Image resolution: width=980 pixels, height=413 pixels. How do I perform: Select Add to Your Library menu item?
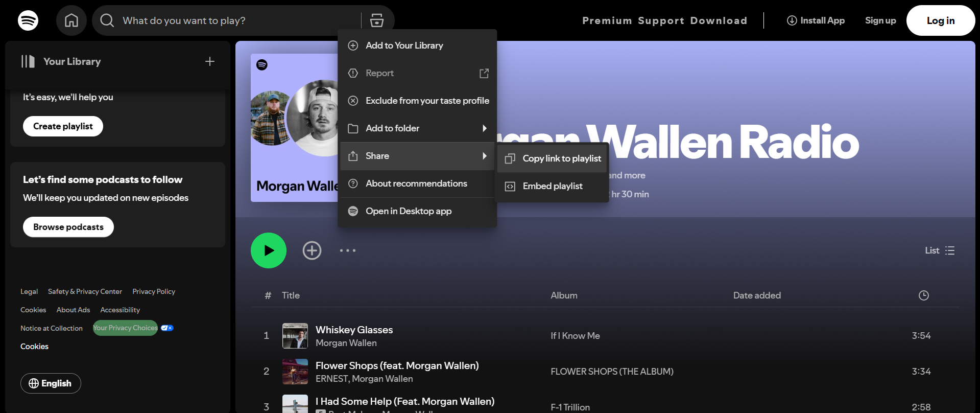click(x=417, y=45)
